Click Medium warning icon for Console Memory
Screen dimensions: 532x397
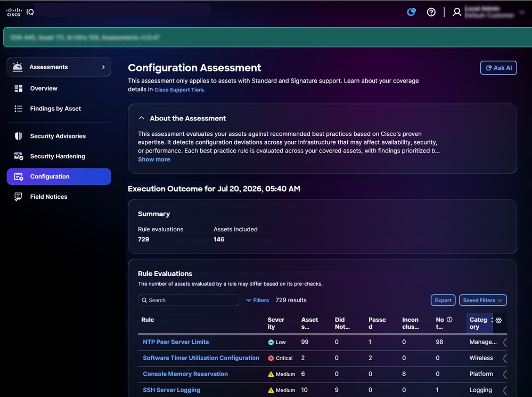271,374
